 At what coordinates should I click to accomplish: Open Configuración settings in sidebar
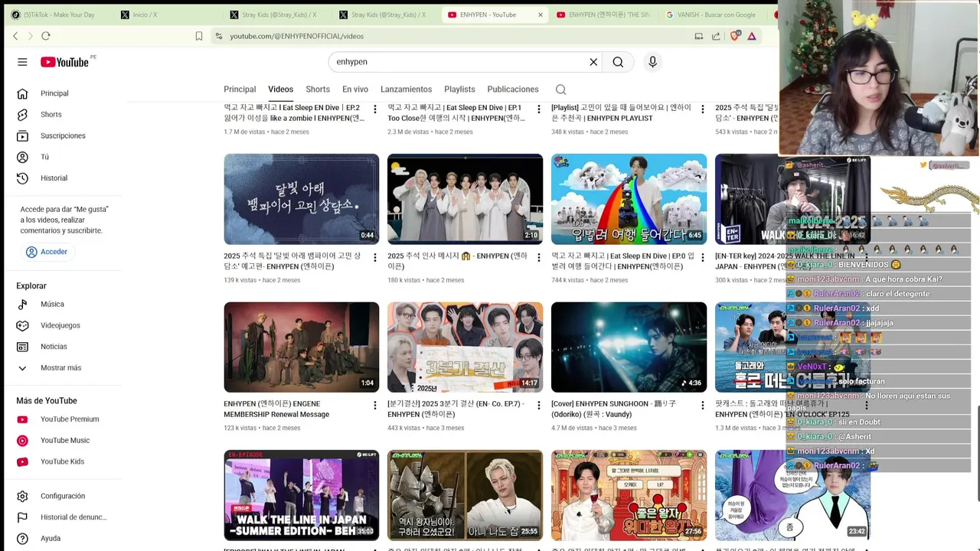click(x=64, y=496)
